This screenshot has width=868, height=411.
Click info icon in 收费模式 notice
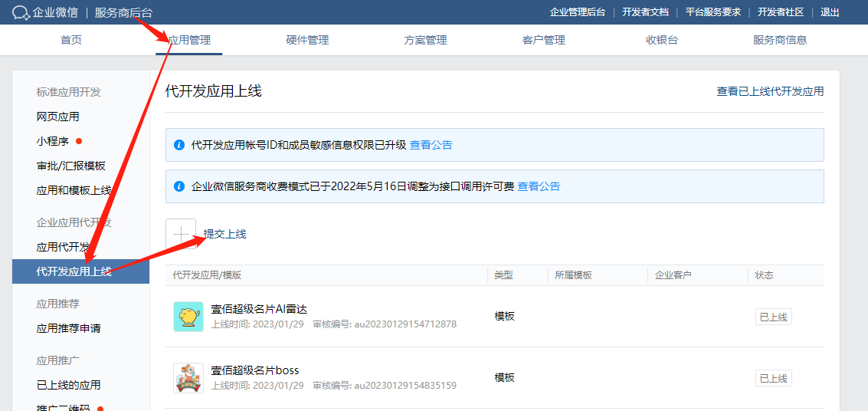pos(179,186)
